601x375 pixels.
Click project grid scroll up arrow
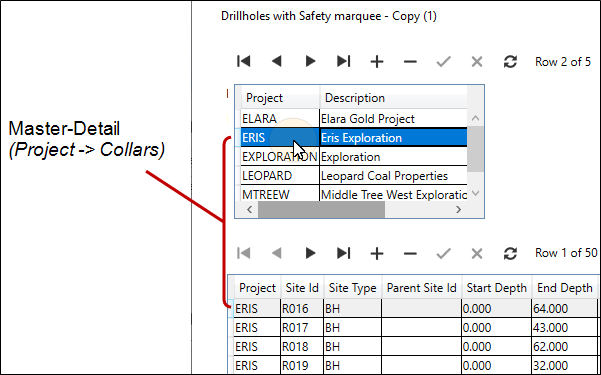[x=476, y=118]
